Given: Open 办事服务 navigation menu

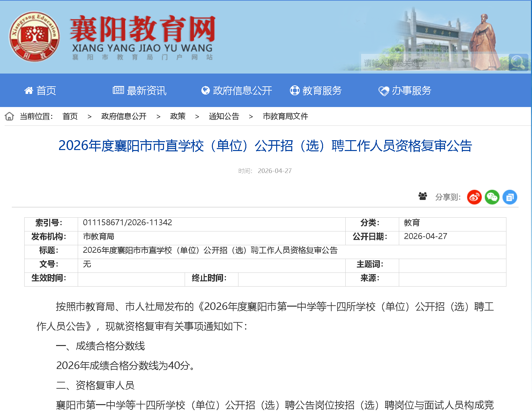Looking at the screenshot, I should [x=405, y=91].
